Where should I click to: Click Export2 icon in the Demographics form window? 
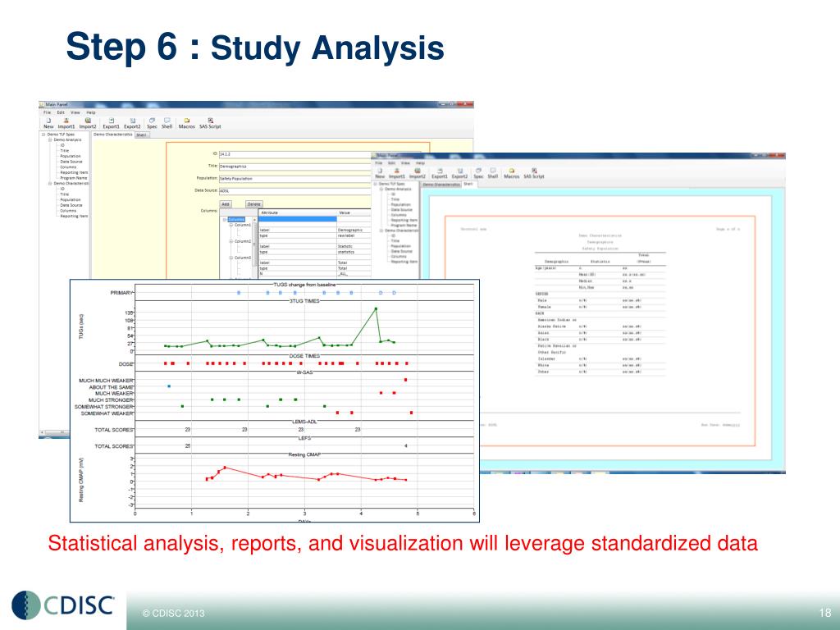(x=132, y=124)
